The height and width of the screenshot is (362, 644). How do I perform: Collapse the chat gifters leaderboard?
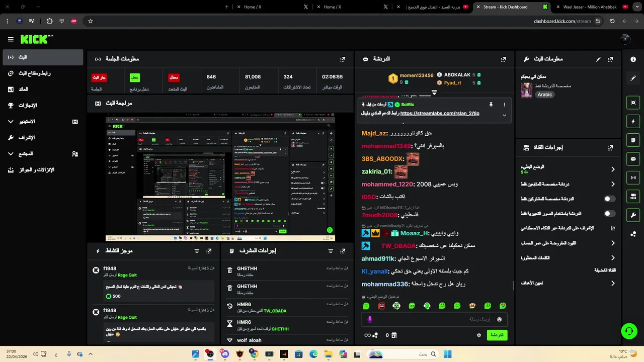tap(434, 93)
